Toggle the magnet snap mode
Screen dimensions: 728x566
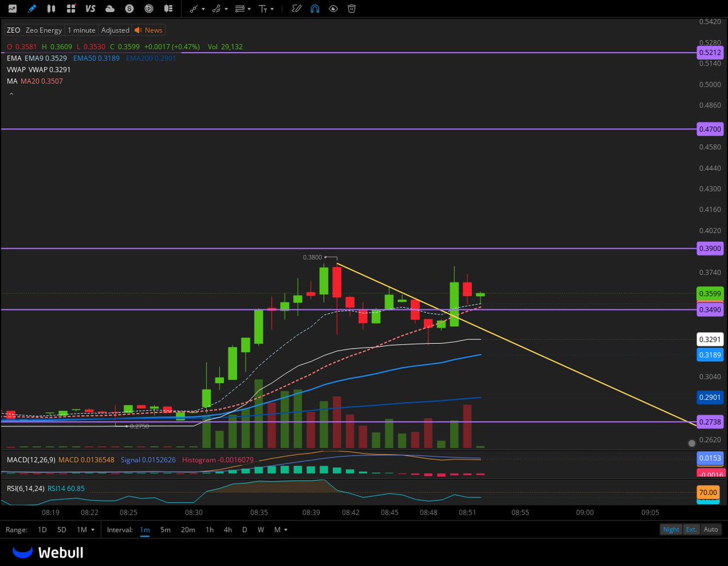tap(314, 8)
